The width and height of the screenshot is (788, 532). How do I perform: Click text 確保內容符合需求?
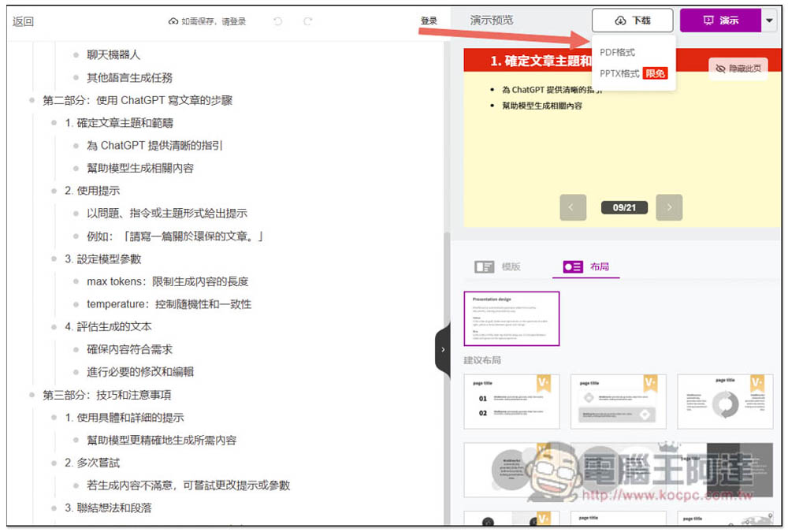coord(129,349)
